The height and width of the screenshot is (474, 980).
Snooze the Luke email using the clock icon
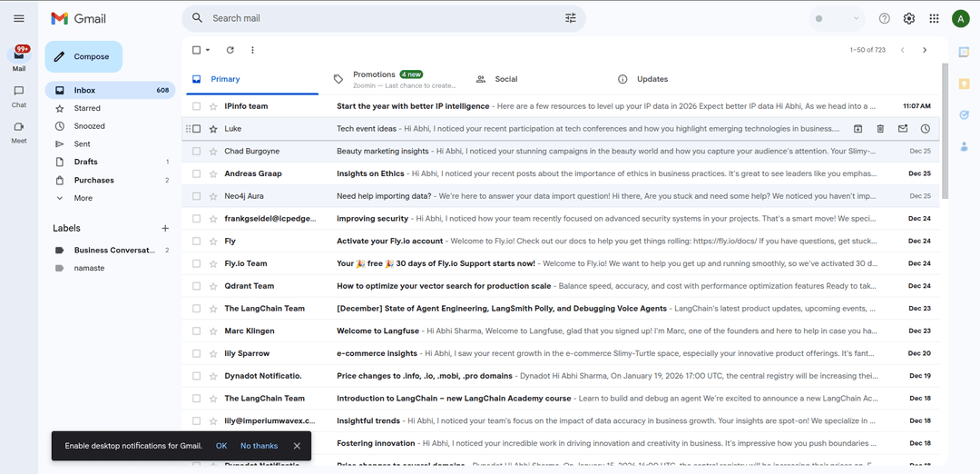pos(925,129)
